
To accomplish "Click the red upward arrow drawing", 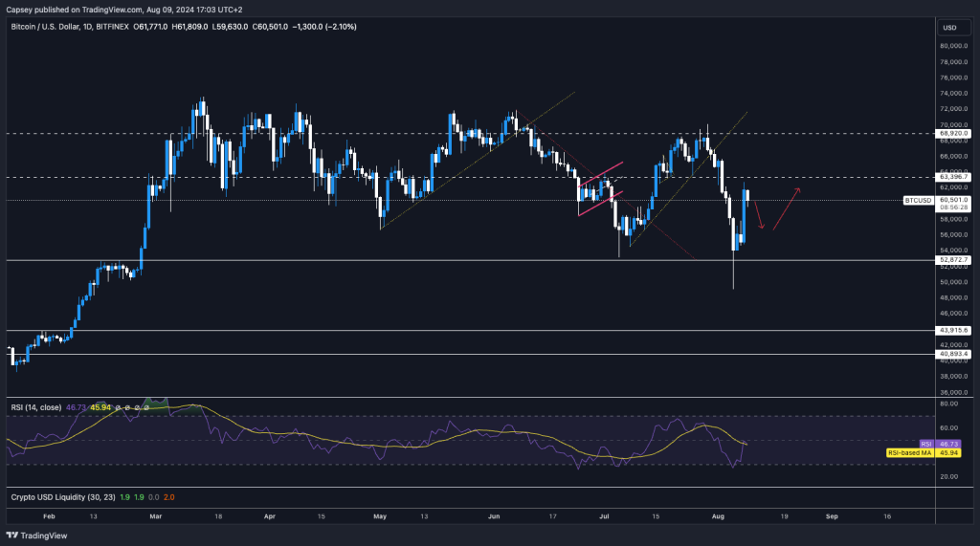I will (x=787, y=208).
